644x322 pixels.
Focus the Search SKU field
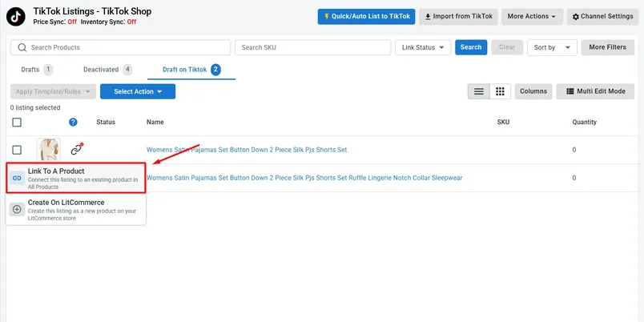coord(312,47)
